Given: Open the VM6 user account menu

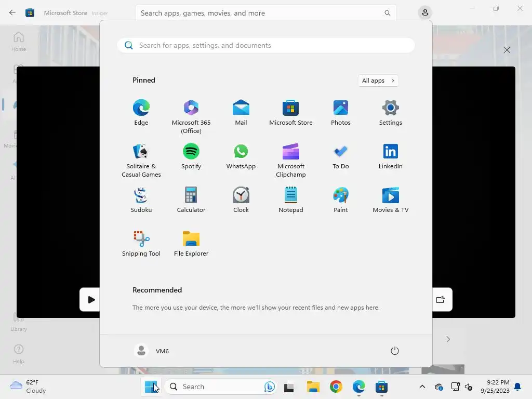Looking at the screenshot, I should [x=151, y=351].
